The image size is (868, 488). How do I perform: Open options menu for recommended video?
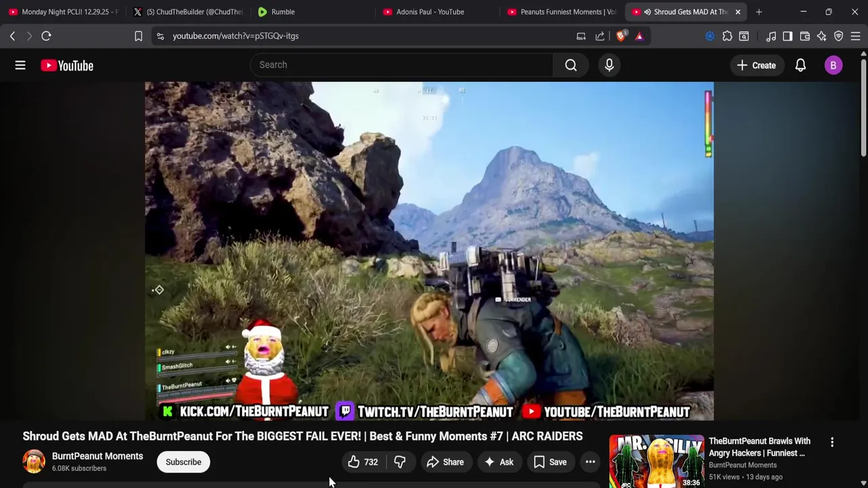click(832, 442)
